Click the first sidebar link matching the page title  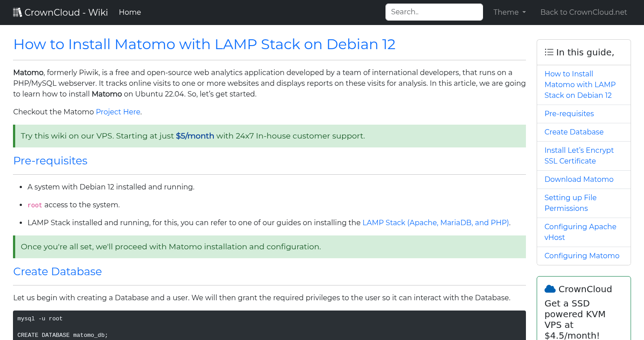pos(580,84)
